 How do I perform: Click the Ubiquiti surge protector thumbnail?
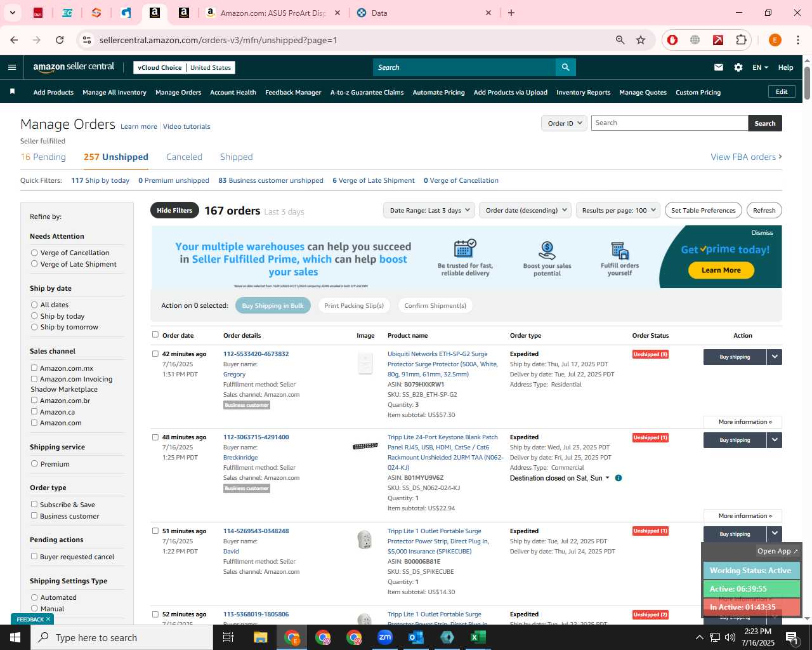tap(365, 364)
